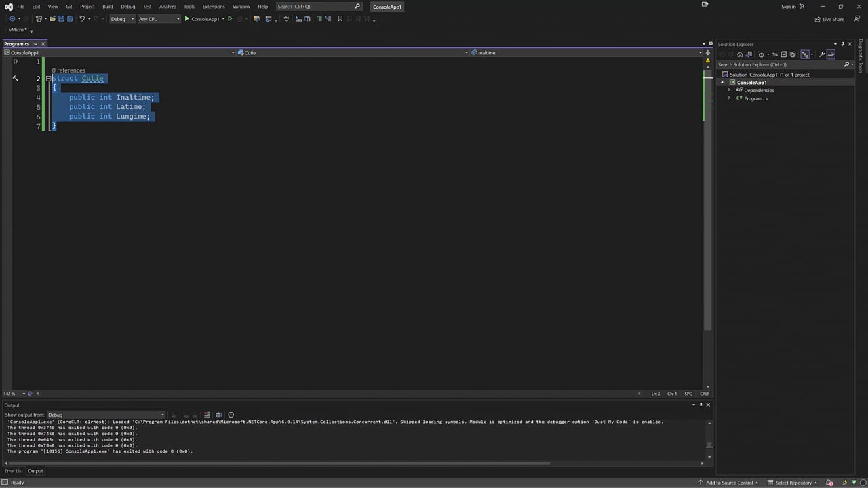Viewport: 868px width, 488px height.
Task: Toggle auto-hide pin on Output panel
Action: click(701, 405)
